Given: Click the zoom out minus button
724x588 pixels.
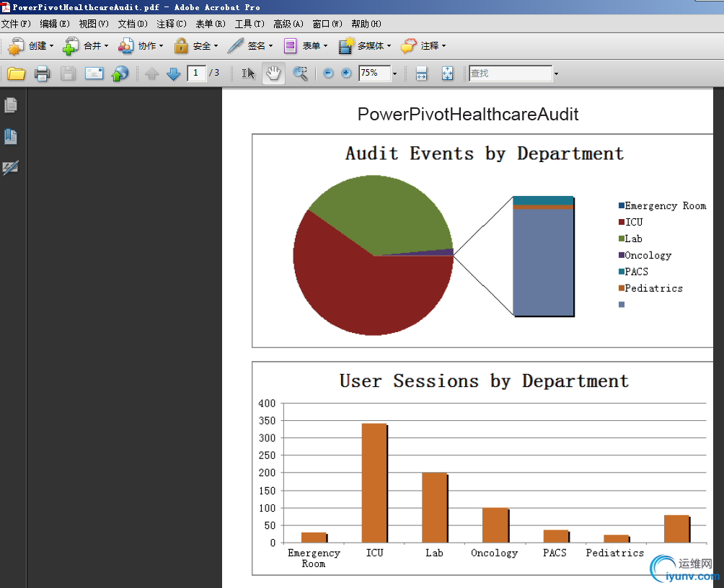Looking at the screenshot, I should [x=328, y=73].
